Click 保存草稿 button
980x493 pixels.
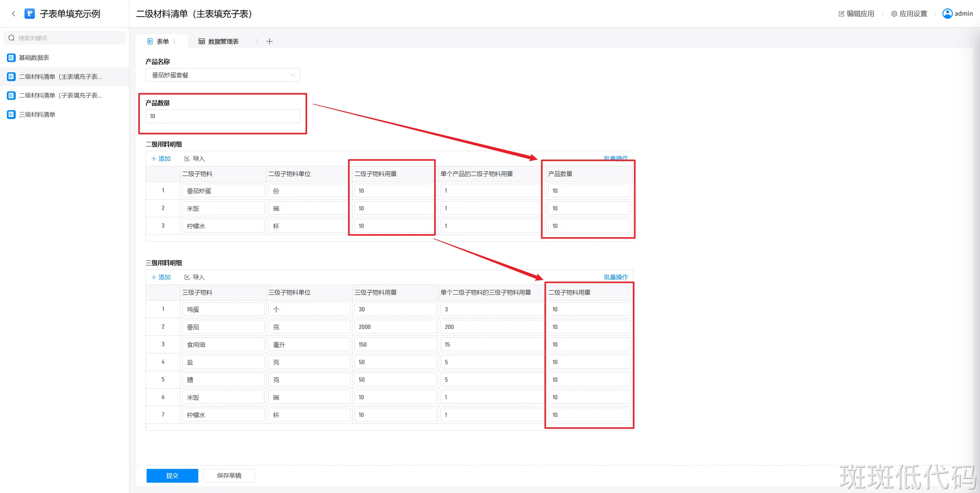tap(229, 475)
